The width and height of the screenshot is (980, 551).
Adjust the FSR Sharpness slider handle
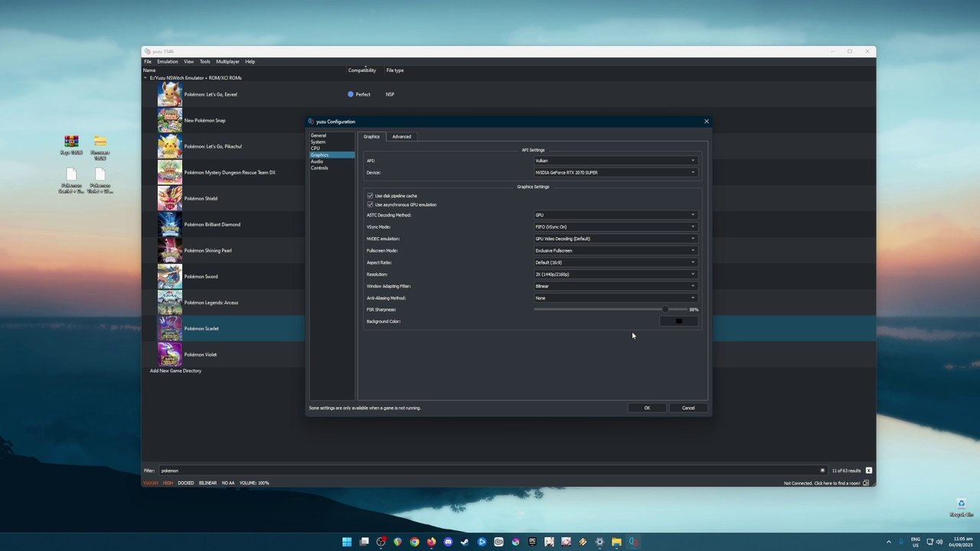click(x=665, y=309)
